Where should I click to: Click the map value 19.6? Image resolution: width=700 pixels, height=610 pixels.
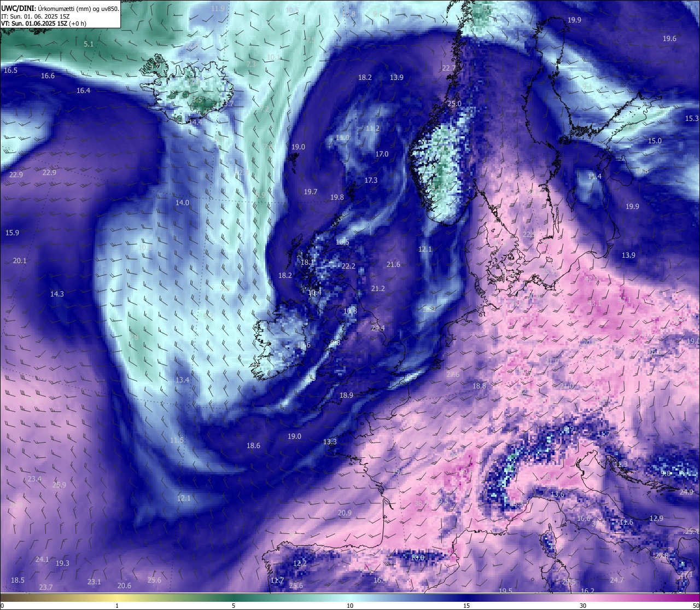click(669, 38)
